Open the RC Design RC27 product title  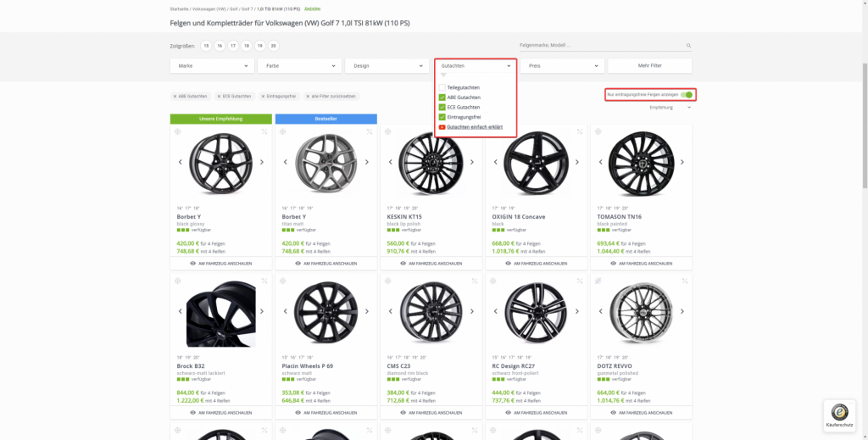point(513,366)
